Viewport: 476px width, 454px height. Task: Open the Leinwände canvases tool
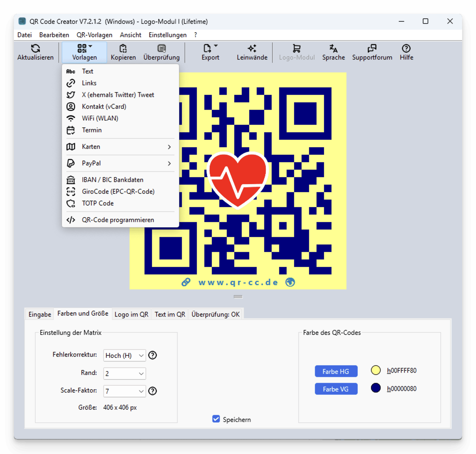pyautogui.click(x=252, y=52)
